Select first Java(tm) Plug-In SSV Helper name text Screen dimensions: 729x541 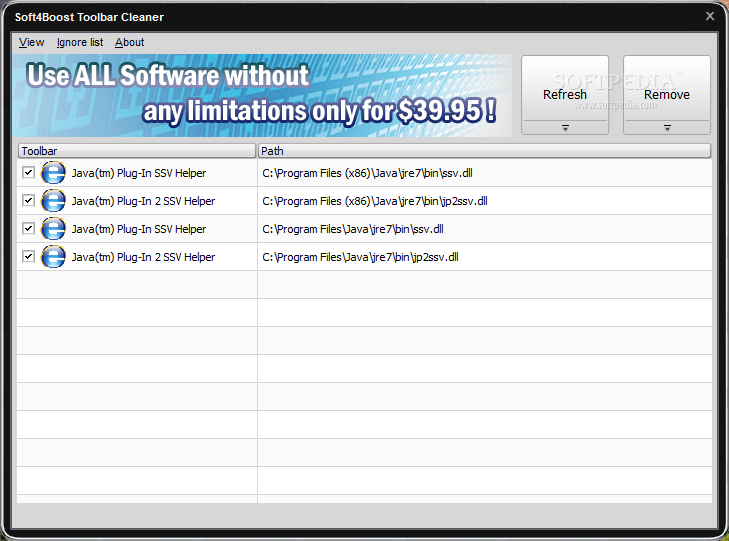click(139, 173)
